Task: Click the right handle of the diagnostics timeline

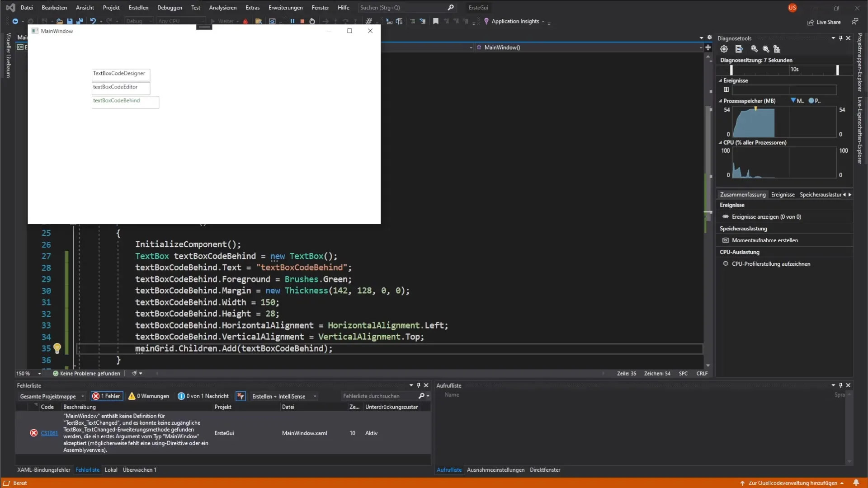Action: point(837,70)
